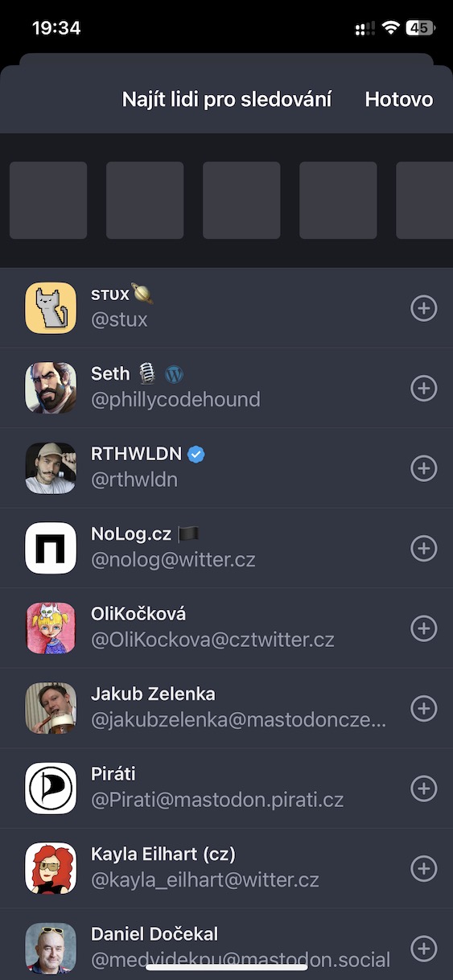Open @OliKockova@cztwitter.cz handle
453x980 pixels.
(x=212, y=640)
